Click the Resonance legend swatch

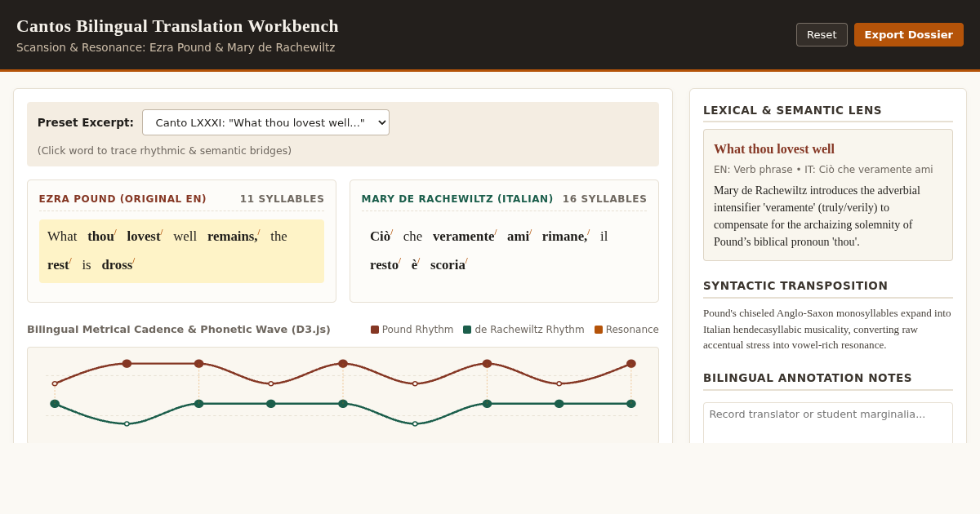[x=599, y=330]
